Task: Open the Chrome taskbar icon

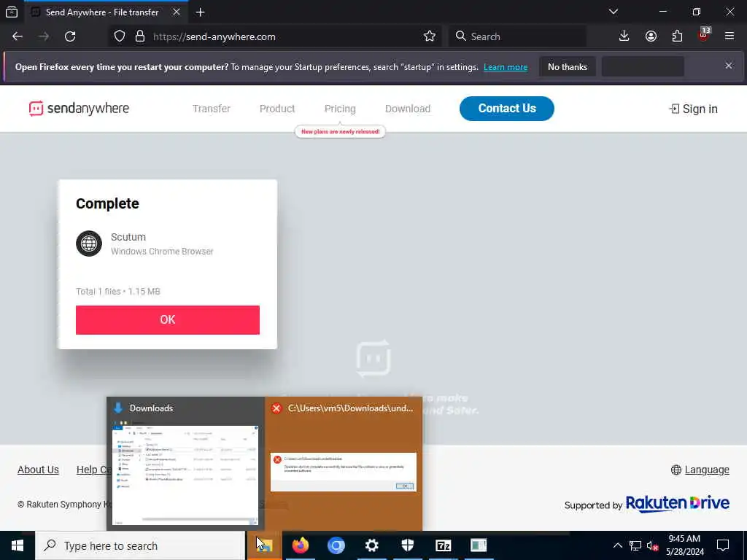Action: (336, 545)
